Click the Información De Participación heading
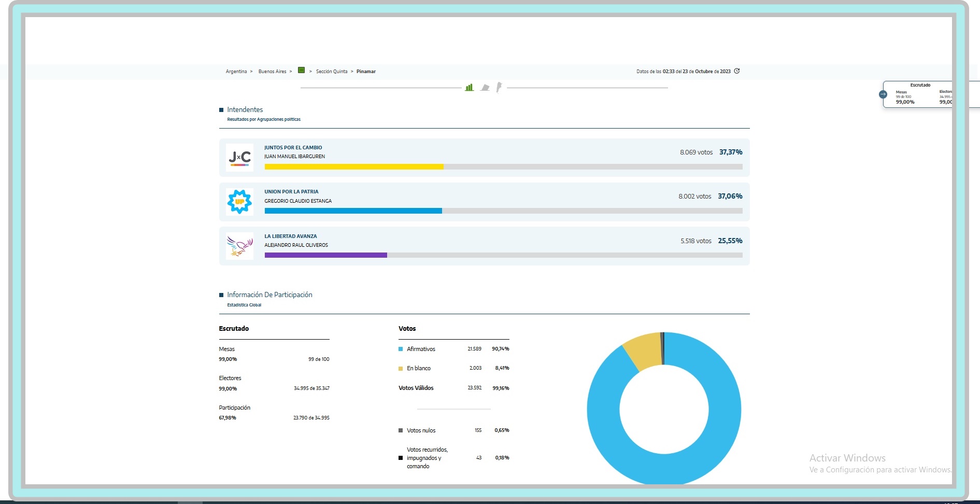980x504 pixels. (269, 295)
